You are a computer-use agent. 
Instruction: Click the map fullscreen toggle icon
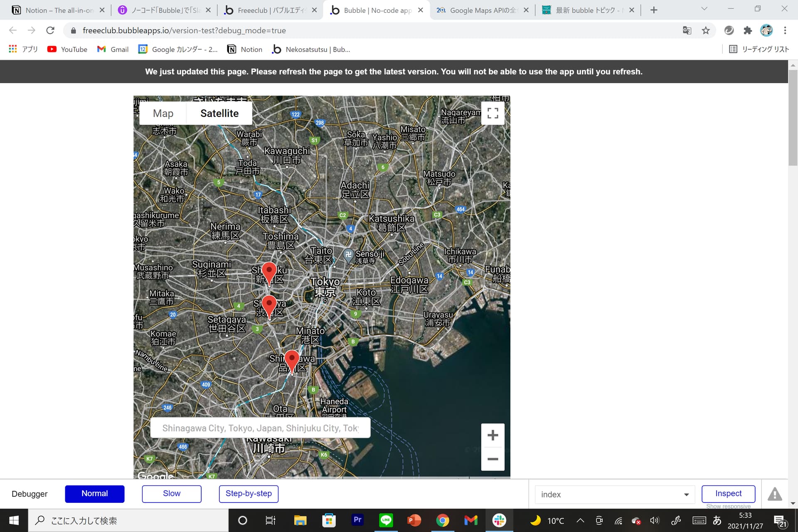(493, 113)
